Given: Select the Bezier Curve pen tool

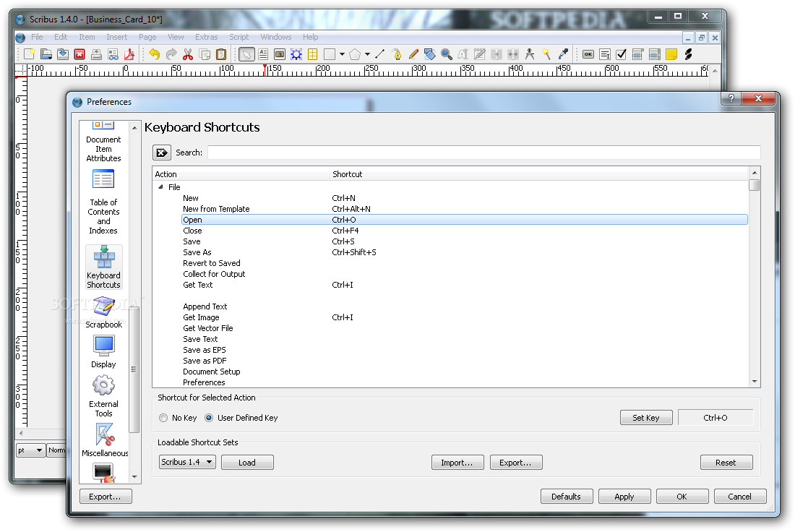Looking at the screenshot, I should (397, 54).
